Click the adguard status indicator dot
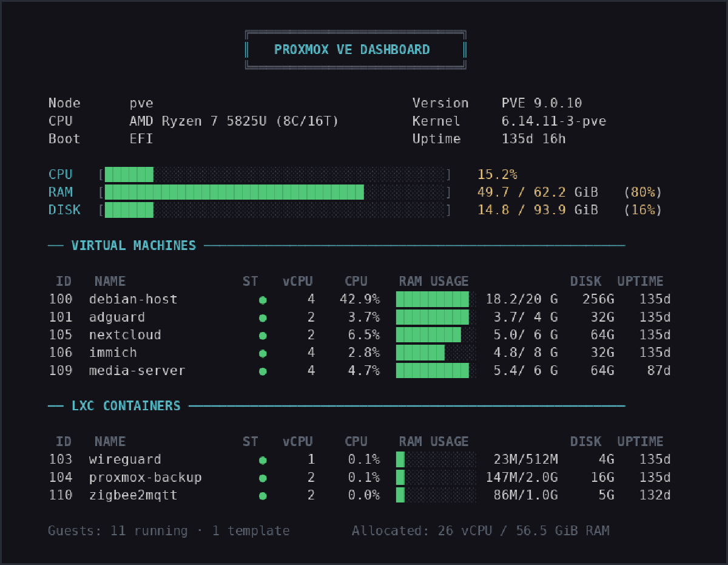Viewport: 728px width, 565px height. tap(263, 317)
